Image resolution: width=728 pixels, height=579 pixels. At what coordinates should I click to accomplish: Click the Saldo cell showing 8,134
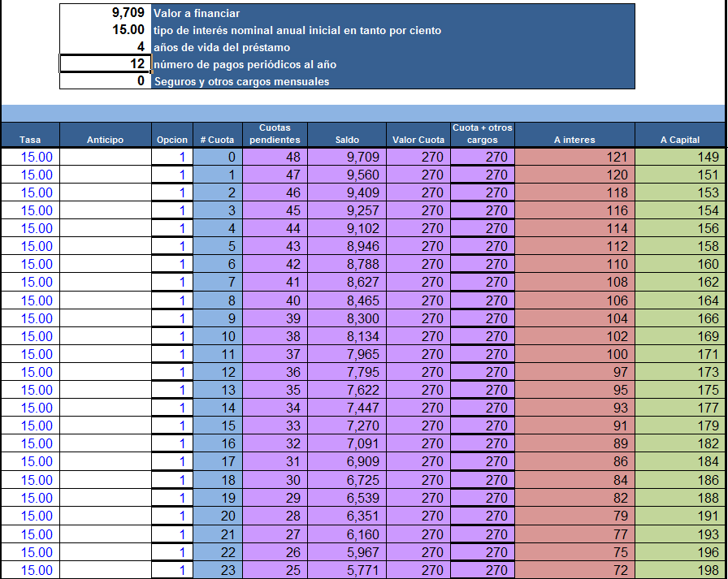pyautogui.click(x=347, y=336)
